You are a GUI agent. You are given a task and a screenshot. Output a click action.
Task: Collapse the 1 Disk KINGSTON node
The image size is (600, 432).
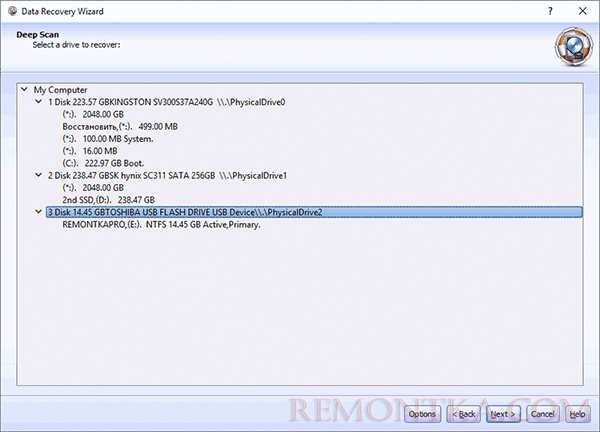click(x=38, y=101)
